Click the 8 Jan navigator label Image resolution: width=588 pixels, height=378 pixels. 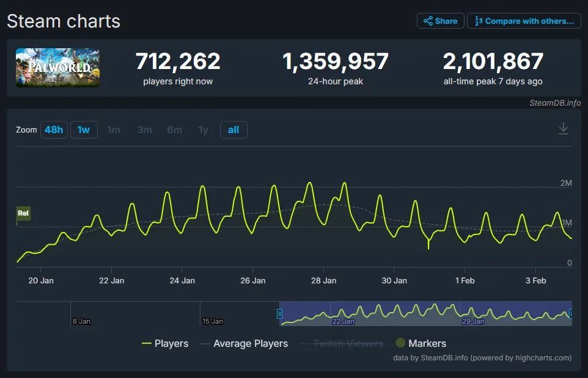[x=81, y=321]
